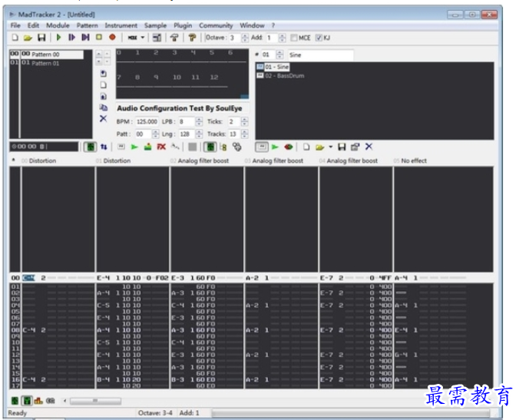Click the duplicate pattern icon beside sequence list
519x420 pixels.
click(x=104, y=107)
